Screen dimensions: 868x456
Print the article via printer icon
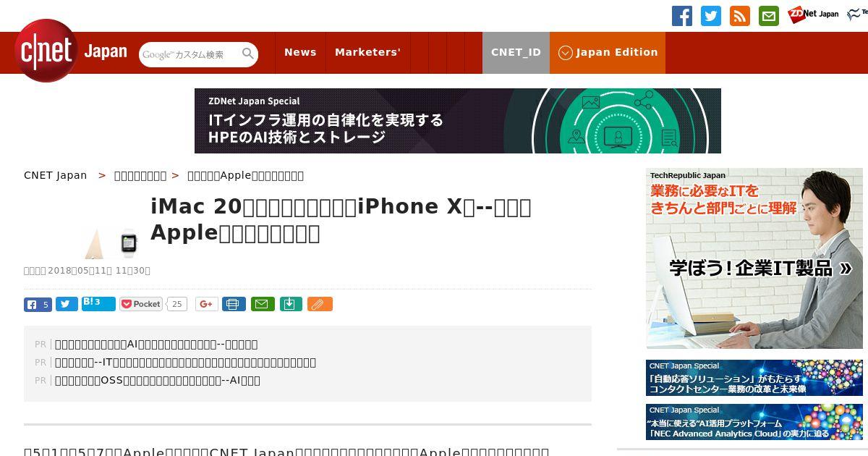(234, 304)
